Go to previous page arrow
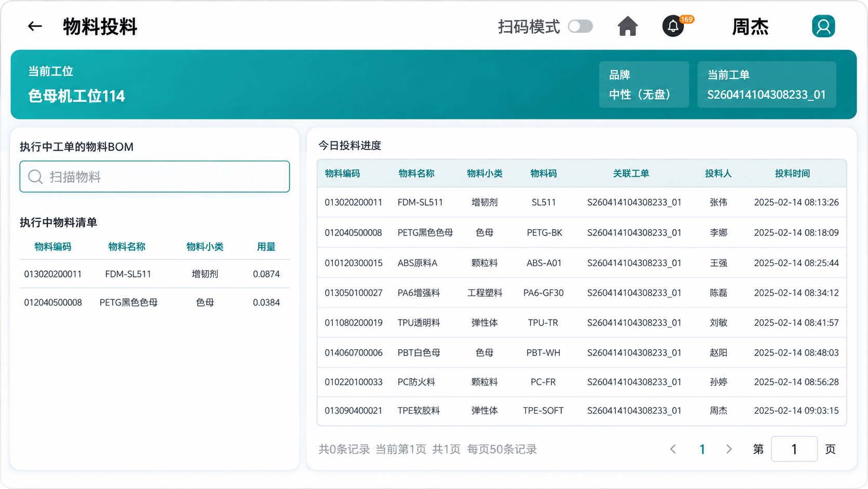This screenshot has height=489, width=868. pos(673,449)
